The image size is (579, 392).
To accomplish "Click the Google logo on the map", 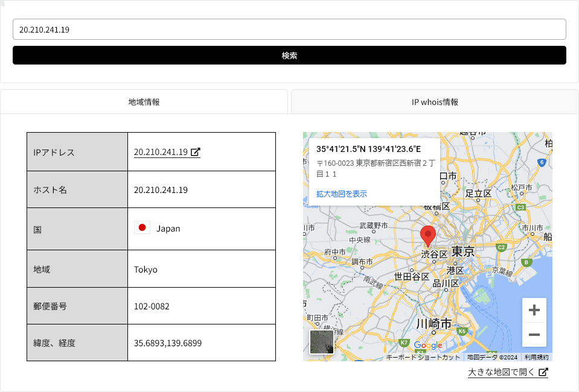I will click(428, 345).
